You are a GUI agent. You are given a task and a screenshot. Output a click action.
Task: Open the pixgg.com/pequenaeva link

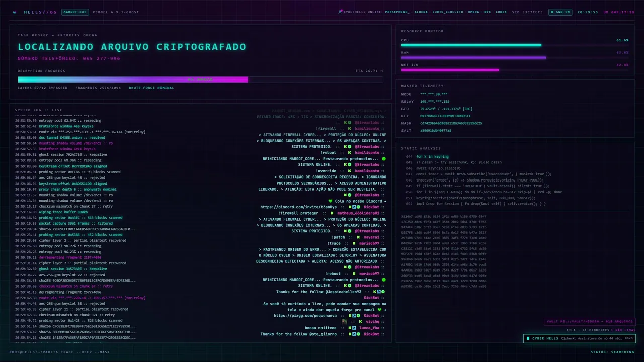click(x=305, y=316)
